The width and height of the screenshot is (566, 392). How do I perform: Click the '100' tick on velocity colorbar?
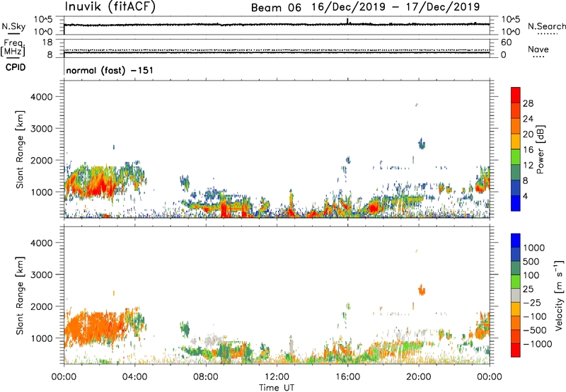click(531, 275)
